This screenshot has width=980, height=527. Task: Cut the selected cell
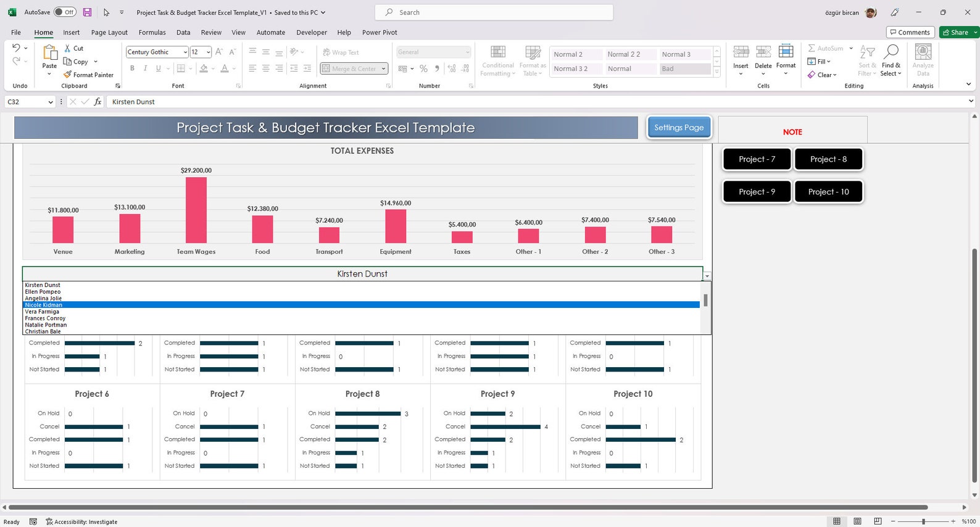[73, 48]
